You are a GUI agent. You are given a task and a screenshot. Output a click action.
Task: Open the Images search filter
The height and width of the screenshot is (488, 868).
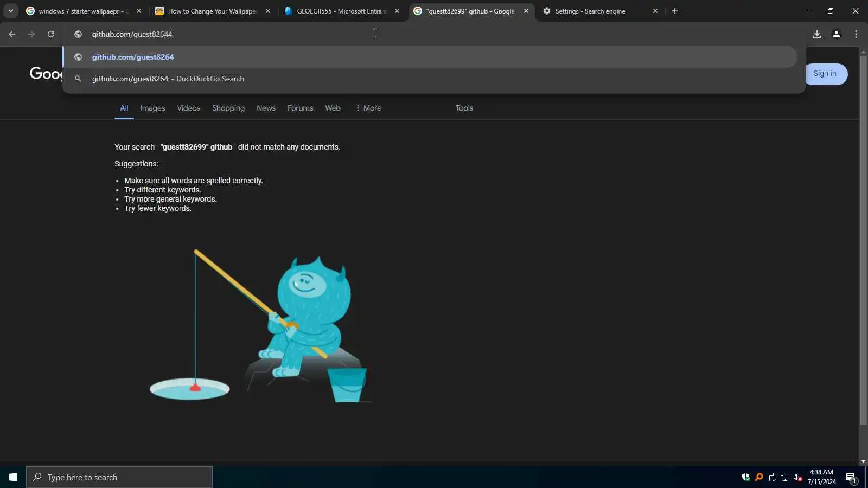click(x=152, y=108)
